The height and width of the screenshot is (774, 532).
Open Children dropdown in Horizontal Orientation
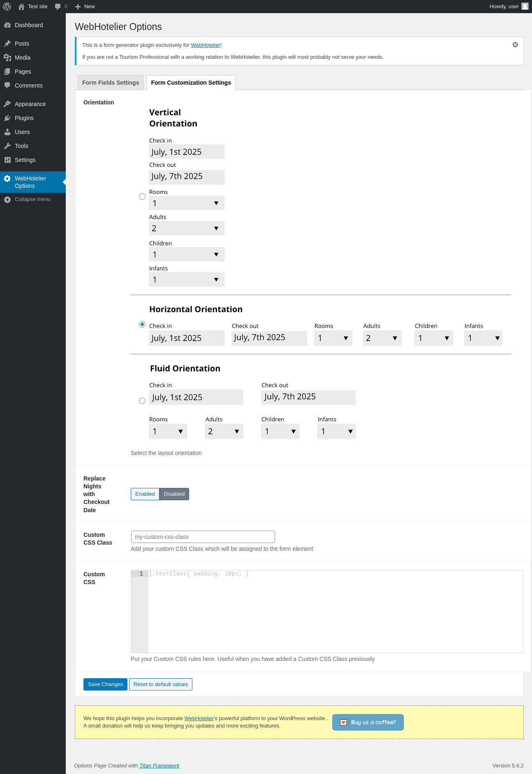(434, 338)
